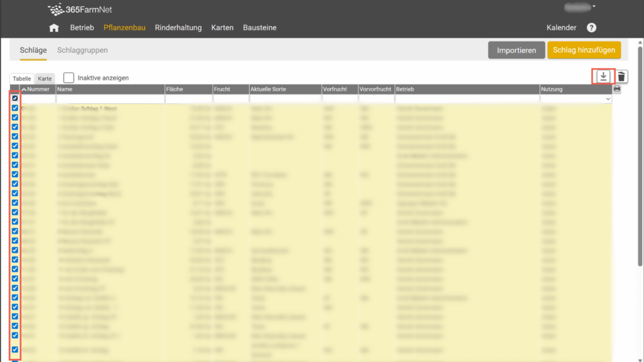Switch to the Karte view tab

point(45,79)
